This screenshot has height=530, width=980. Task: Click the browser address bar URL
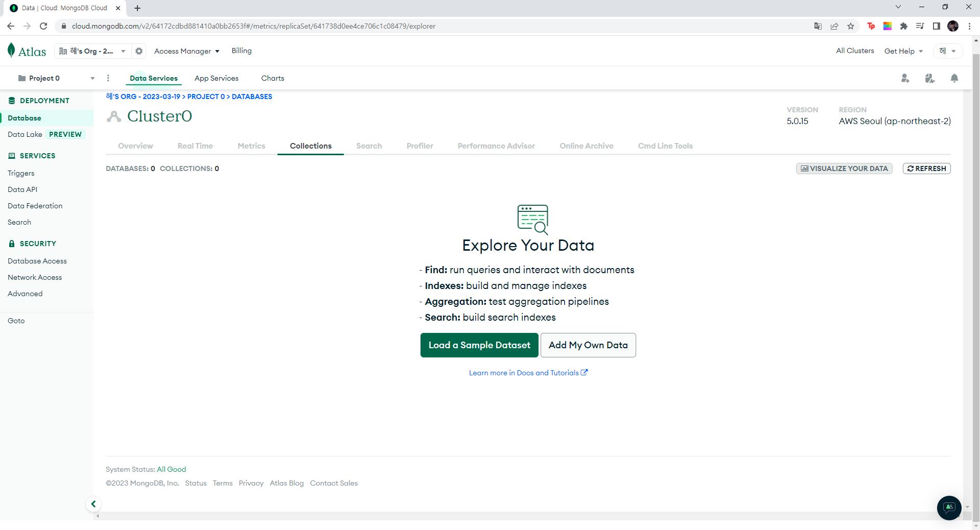pos(253,26)
